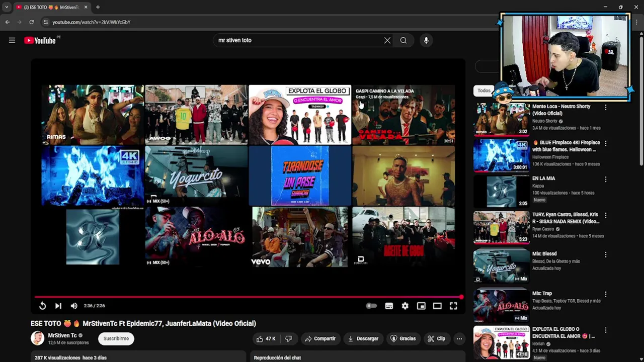Open Mix: Blessd title link
The image size is (644, 362).
(x=544, y=254)
